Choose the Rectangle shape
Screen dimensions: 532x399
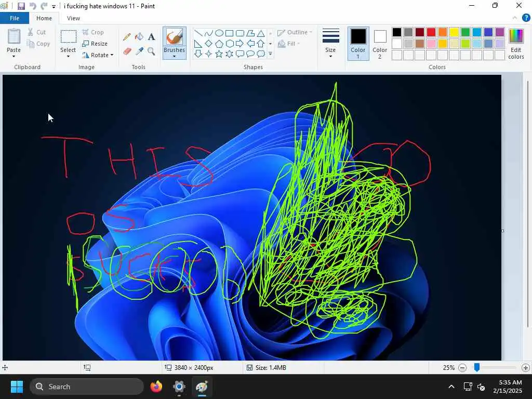[x=229, y=33]
